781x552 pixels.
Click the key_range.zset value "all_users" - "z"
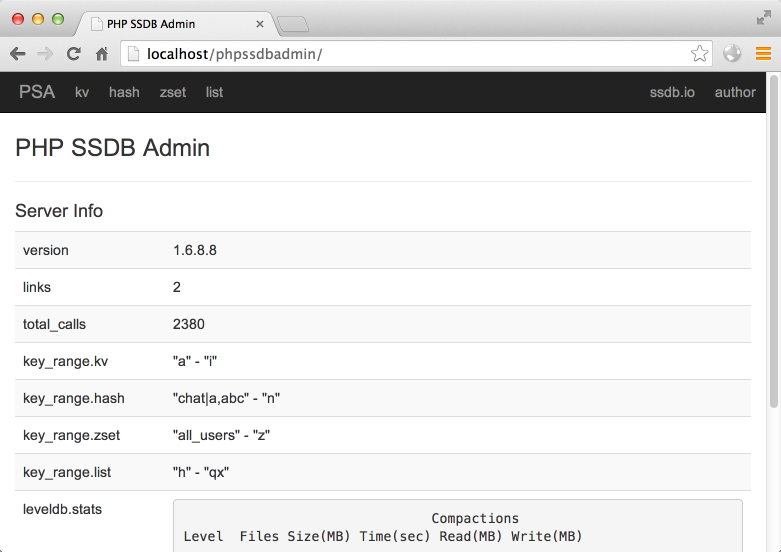[221, 435]
